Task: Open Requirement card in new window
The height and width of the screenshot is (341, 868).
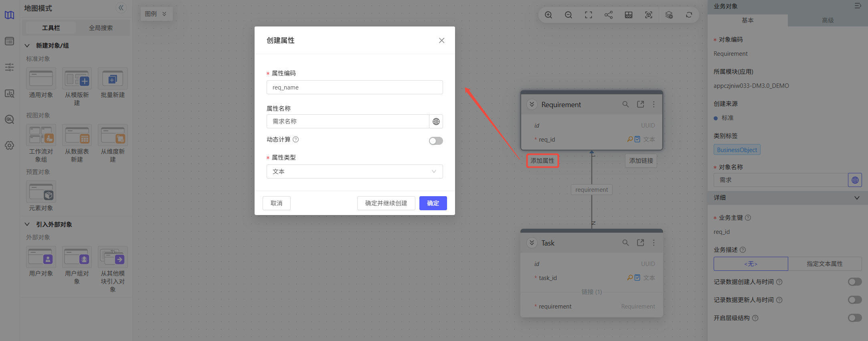Action: pos(641,104)
